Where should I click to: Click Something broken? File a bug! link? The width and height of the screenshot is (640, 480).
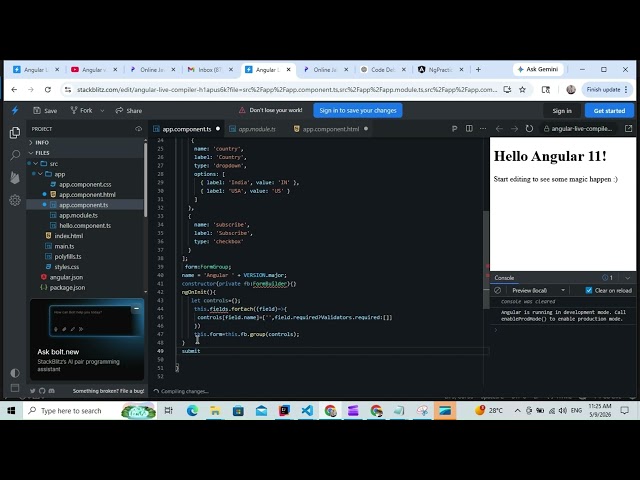(109, 391)
